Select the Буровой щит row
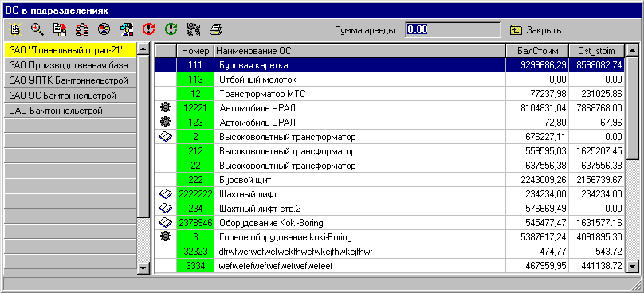The width and height of the screenshot is (644, 293). 390,180
